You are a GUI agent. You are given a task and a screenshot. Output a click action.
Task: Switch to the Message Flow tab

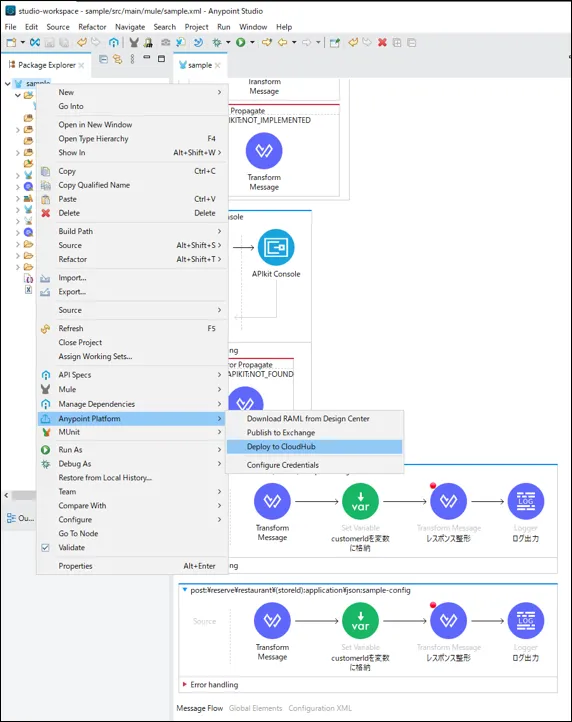pyautogui.click(x=200, y=708)
